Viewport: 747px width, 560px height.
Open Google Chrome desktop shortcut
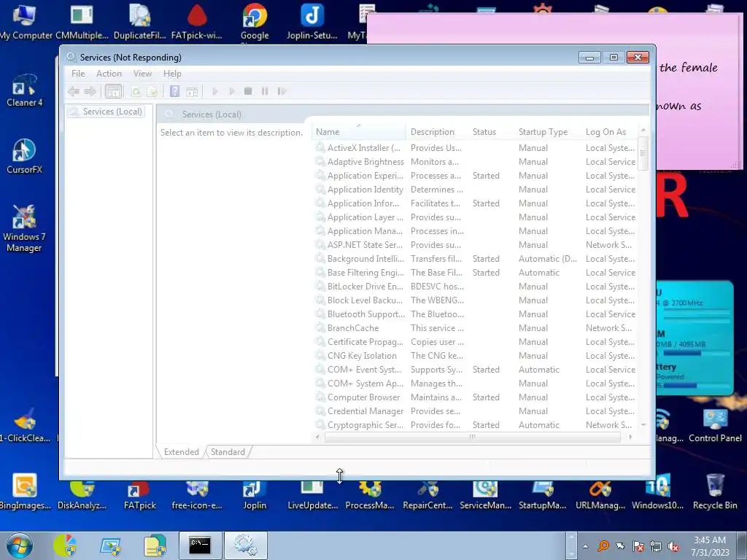coord(255,21)
